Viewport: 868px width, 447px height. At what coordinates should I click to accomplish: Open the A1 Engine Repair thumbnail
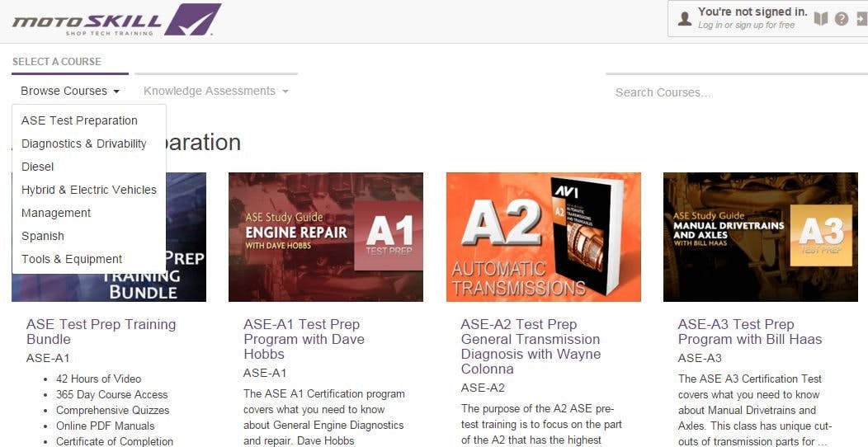[x=326, y=237]
